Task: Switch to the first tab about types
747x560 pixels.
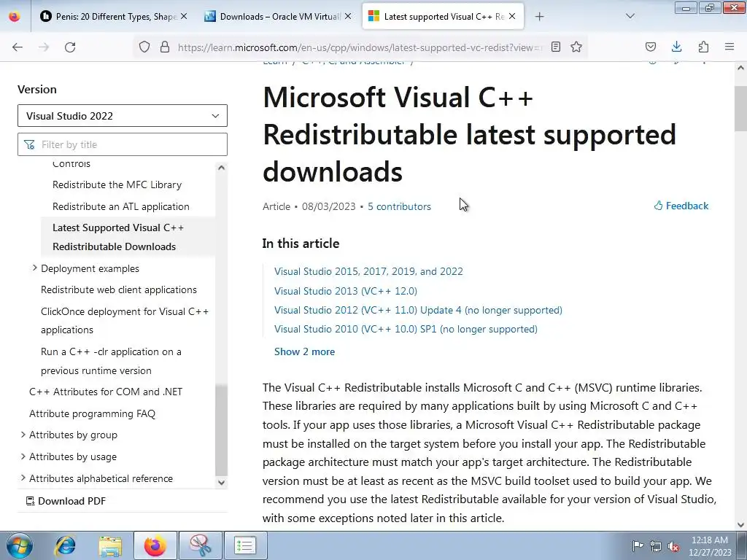Action: [x=115, y=16]
